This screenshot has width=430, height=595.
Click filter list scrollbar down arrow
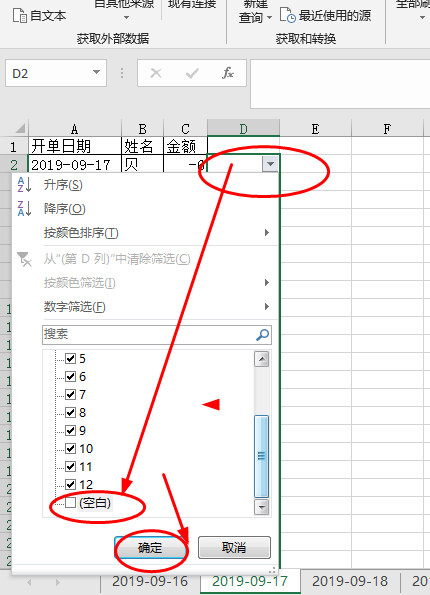pos(261,507)
